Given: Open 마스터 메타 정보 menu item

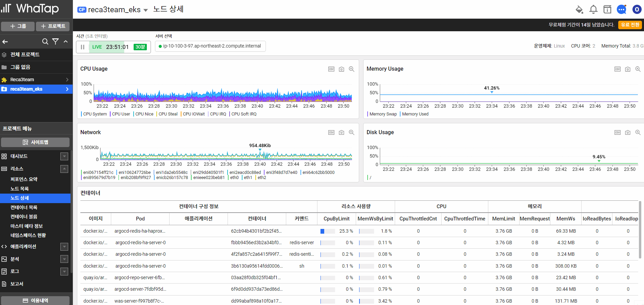Looking at the screenshot, I should coord(26,226).
